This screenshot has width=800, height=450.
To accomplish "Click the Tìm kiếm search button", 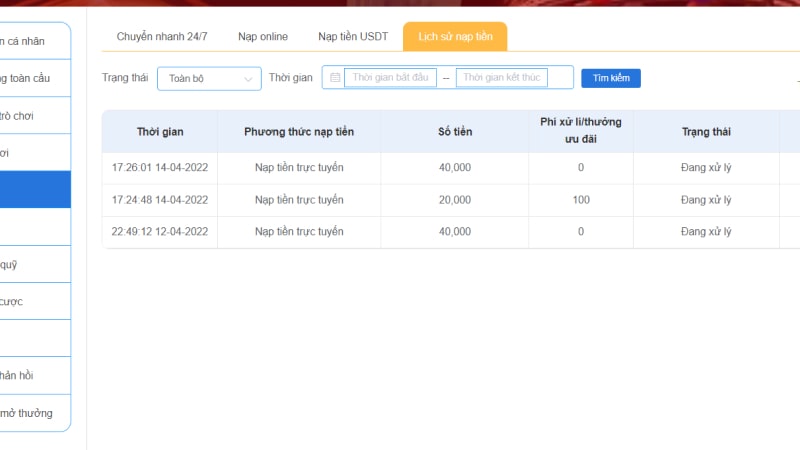I will (611, 78).
